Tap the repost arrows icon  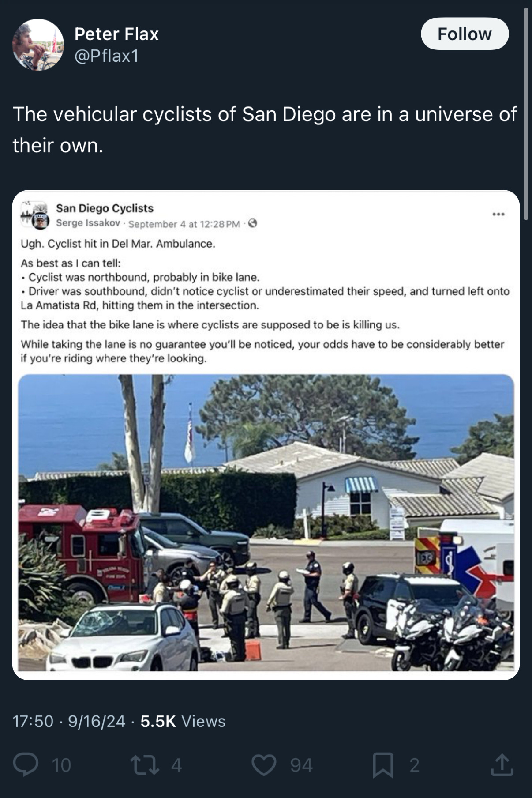[x=145, y=765]
